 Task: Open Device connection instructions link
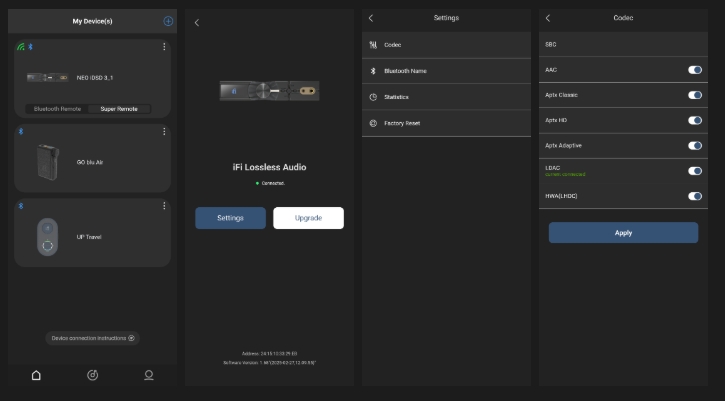click(x=93, y=338)
